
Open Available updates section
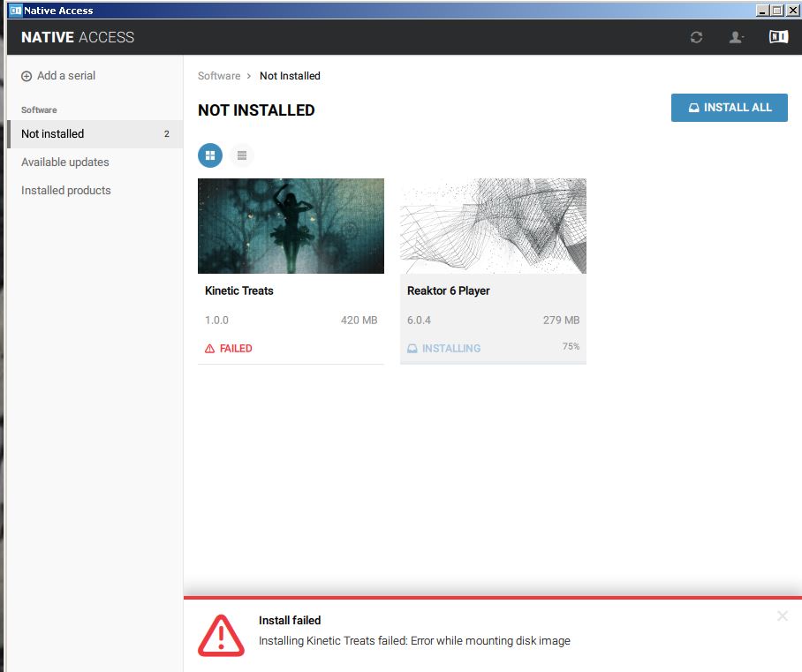pos(65,162)
